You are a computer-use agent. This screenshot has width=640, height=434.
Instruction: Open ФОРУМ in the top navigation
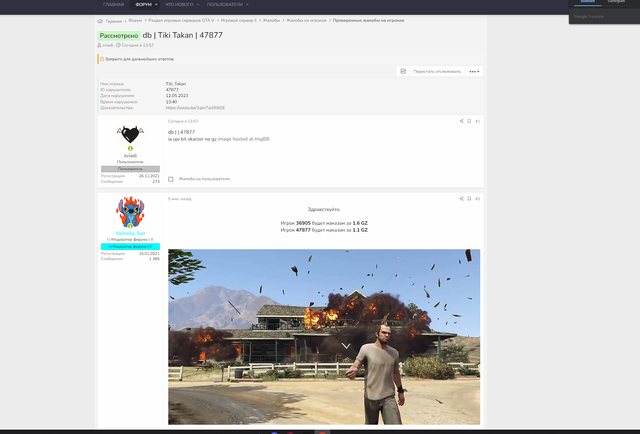point(143,5)
